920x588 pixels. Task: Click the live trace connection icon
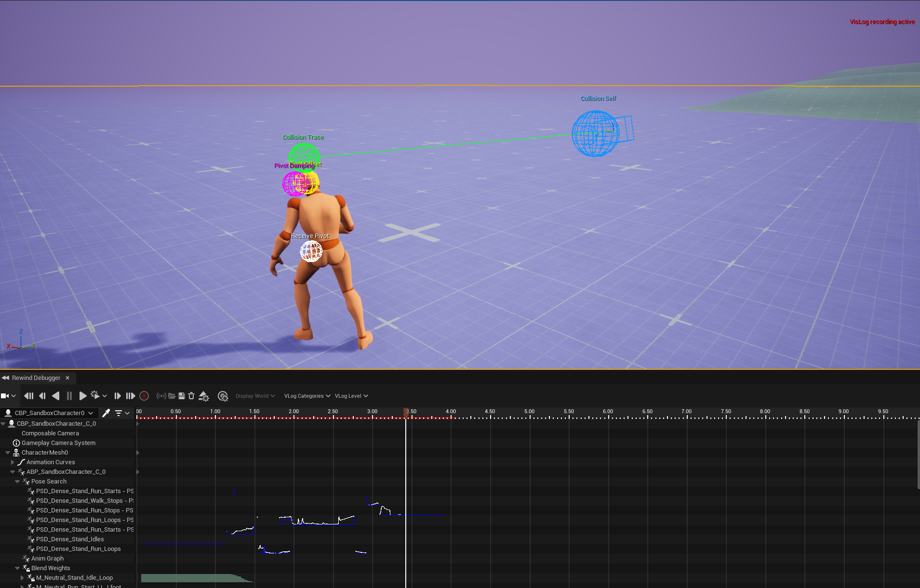click(x=161, y=396)
